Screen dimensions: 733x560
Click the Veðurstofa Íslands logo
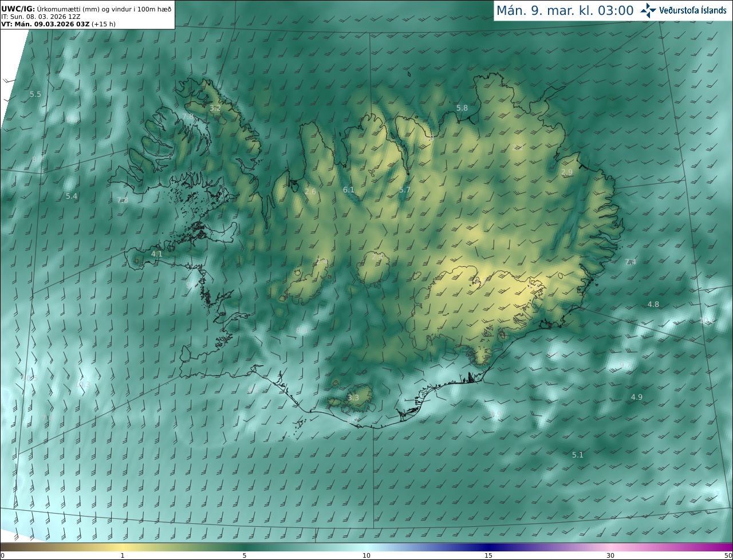click(x=683, y=10)
